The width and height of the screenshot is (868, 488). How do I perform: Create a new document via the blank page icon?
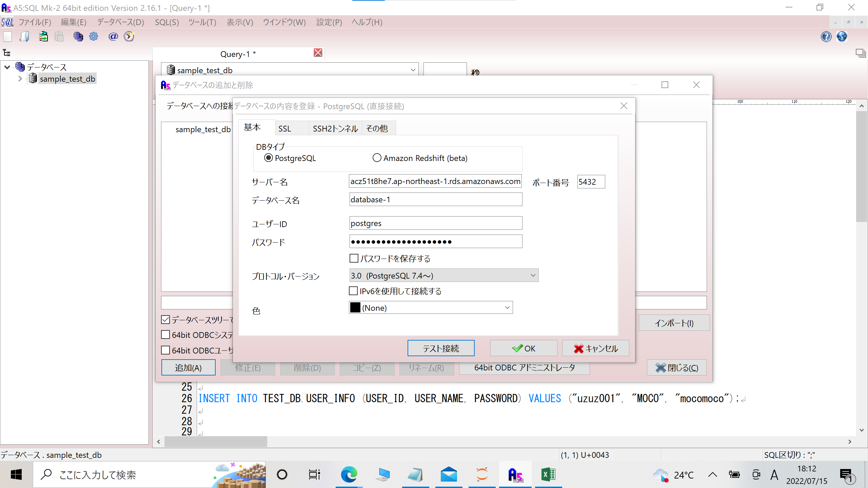tap(7, 36)
